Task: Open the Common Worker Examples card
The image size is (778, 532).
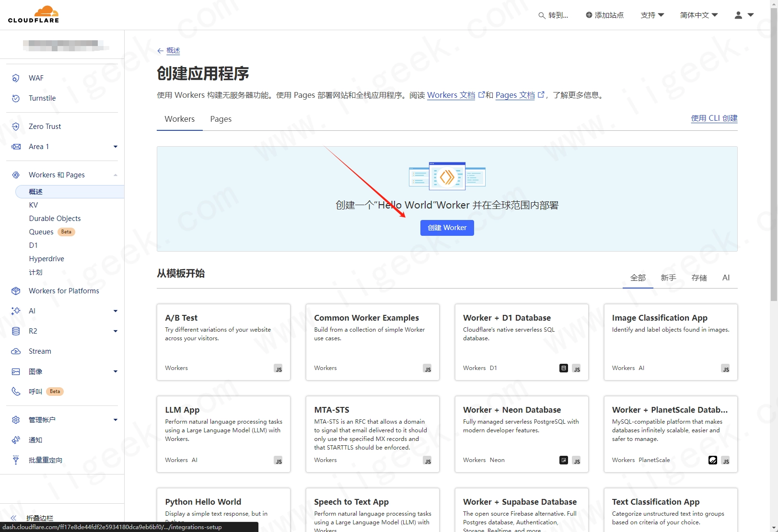Action: pyautogui.click(x=372, y=342)
